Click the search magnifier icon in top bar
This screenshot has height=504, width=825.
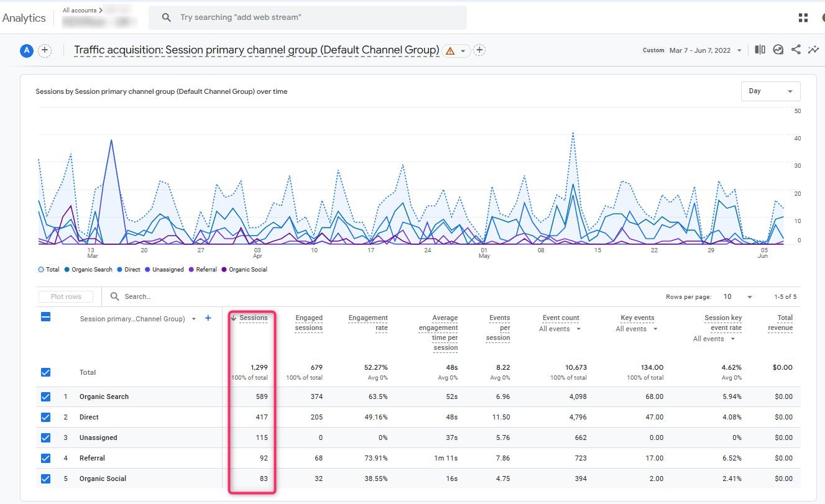click(166, 17)
